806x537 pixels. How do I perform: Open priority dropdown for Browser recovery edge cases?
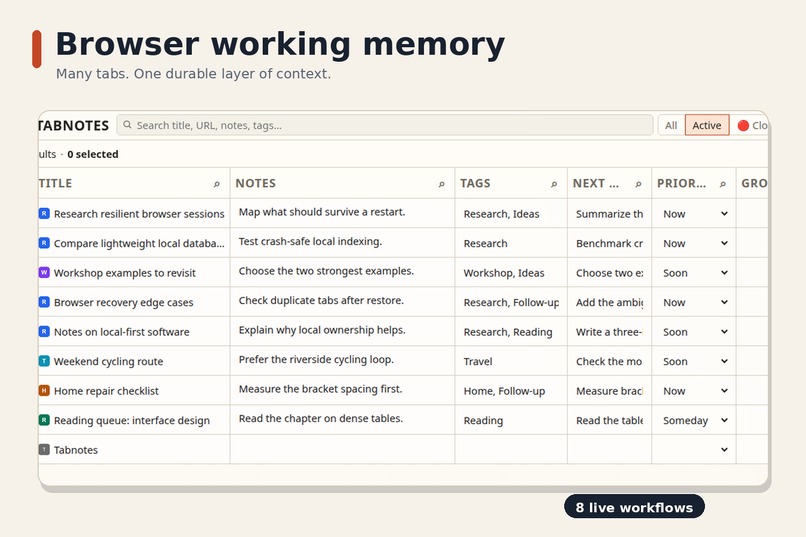(695, 302)
